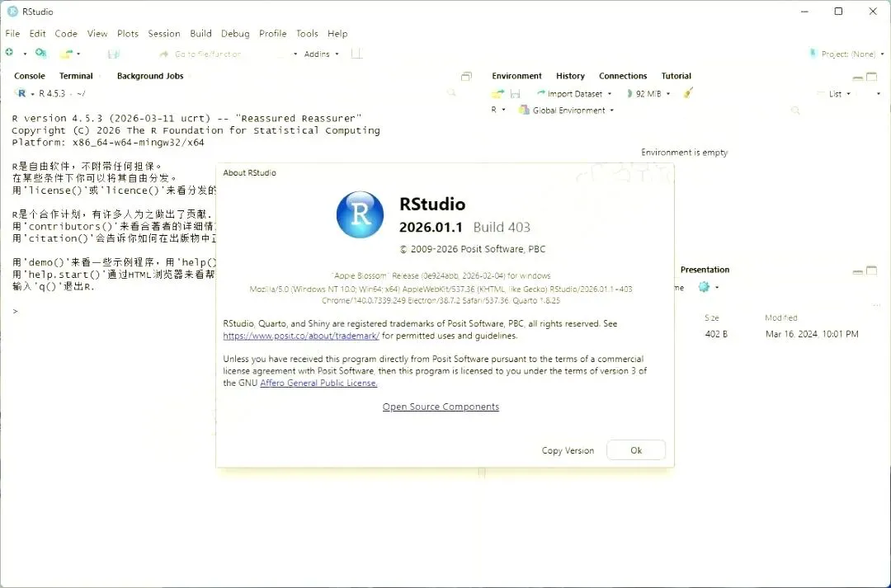891x588 pixels.
Task: Click the Environment pane search icon
Action: click(795, 111)
